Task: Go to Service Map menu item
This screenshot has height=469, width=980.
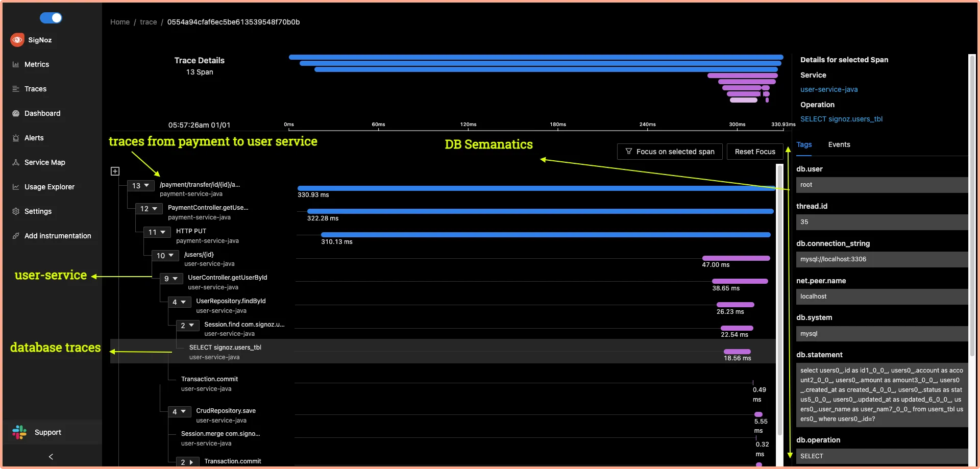Action: (45, 162)
